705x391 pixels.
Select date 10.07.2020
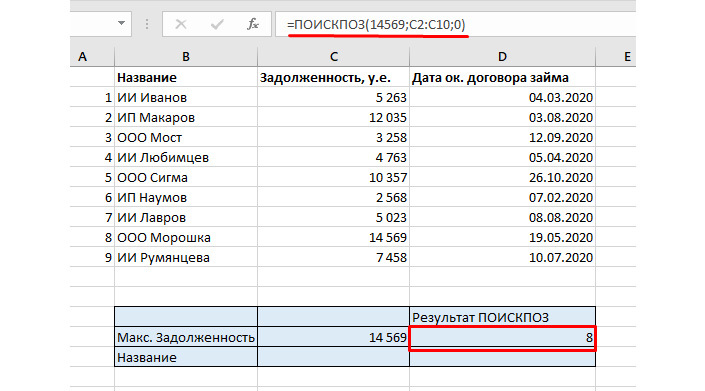[x=502, y=257]
